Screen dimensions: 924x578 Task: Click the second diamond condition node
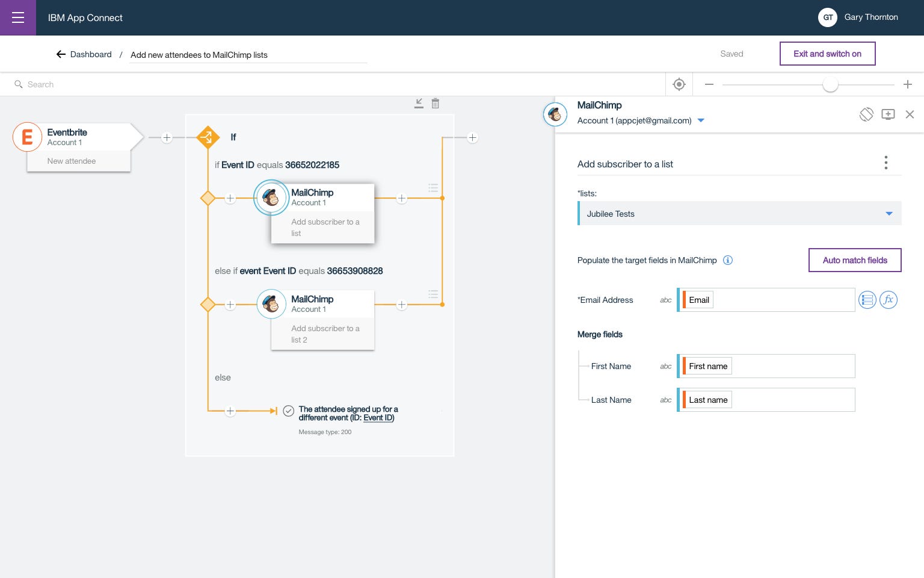(x=208, y=305)
